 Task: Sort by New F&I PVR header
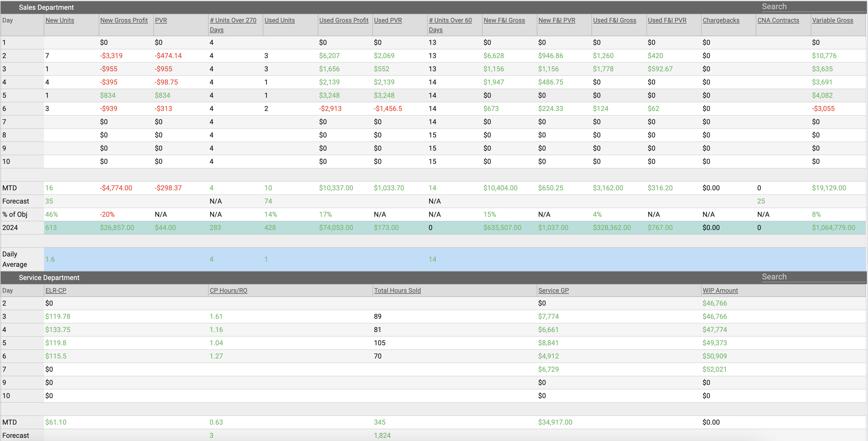click(x=557, y=20)
